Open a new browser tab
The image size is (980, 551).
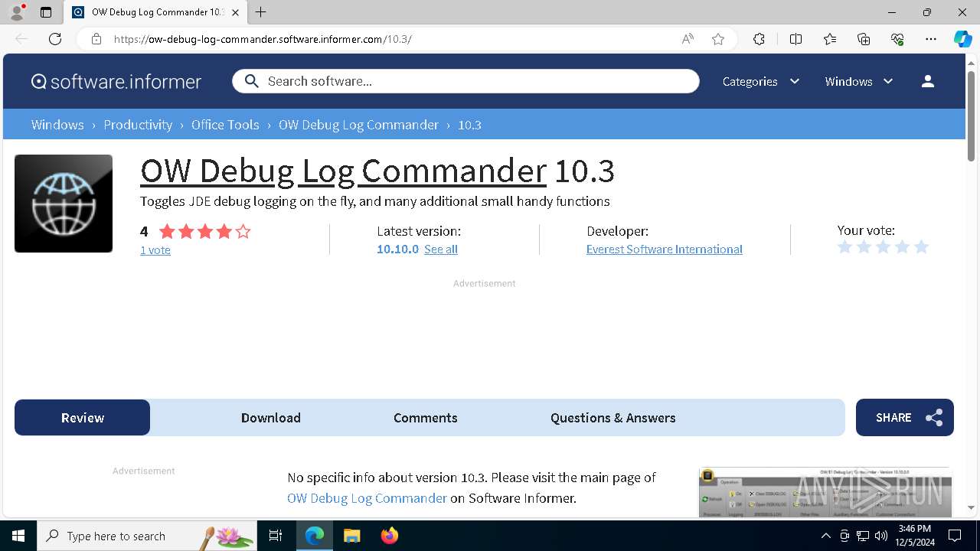[x=261, y=12]
